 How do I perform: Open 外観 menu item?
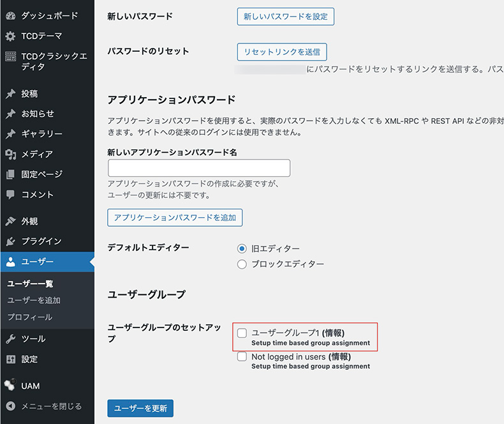[x=47, y=222]
